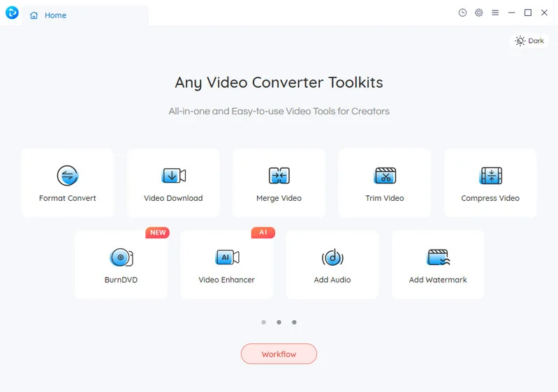Select the Add Watermark tool
The height and width of the screenshot is (392, 558).
(438, 265)
